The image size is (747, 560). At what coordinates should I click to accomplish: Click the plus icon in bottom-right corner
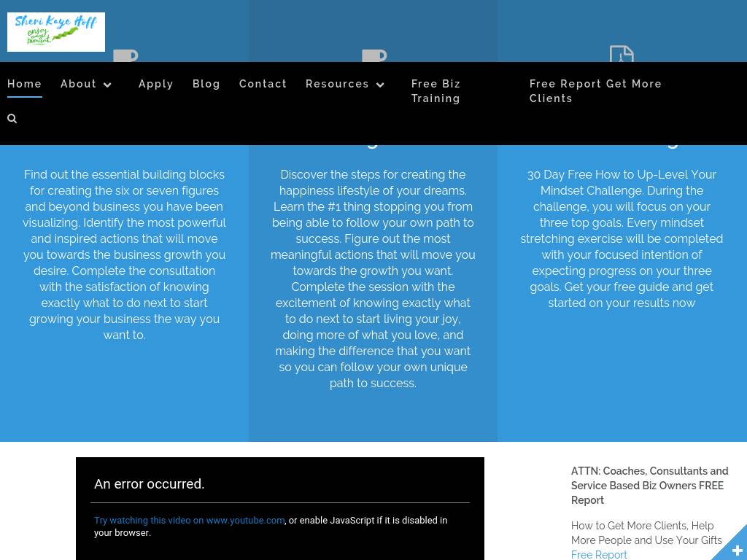click(x=737, y=551)
